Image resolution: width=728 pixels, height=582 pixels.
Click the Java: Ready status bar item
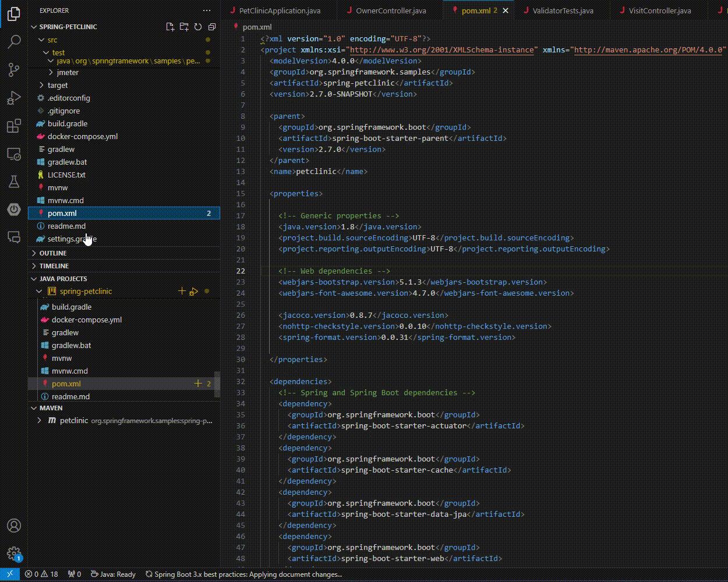click(x=113, y=574)
